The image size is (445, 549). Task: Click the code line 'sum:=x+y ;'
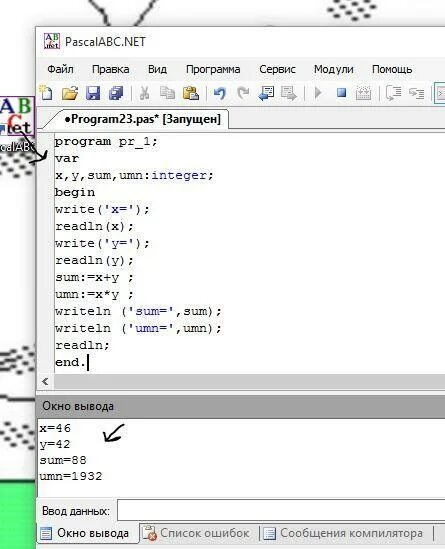(94, 277)
